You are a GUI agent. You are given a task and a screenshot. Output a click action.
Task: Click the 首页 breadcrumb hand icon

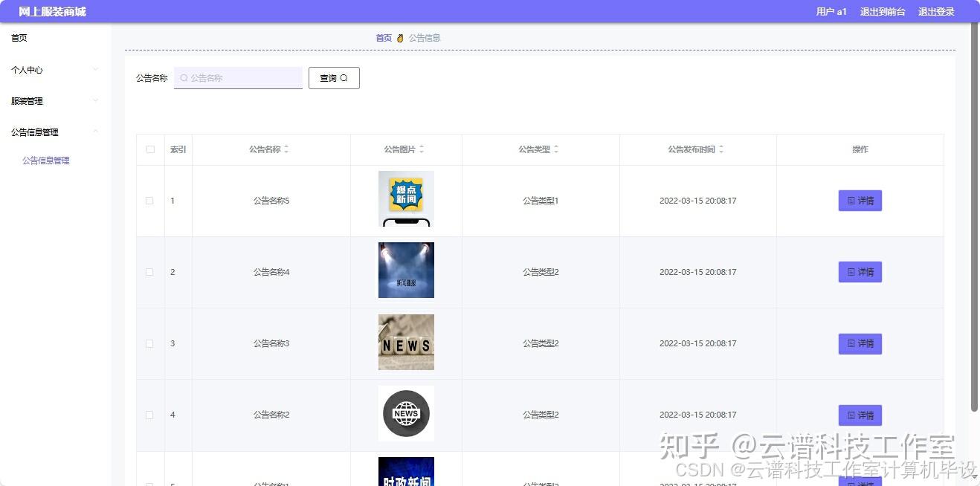(400, 38)
